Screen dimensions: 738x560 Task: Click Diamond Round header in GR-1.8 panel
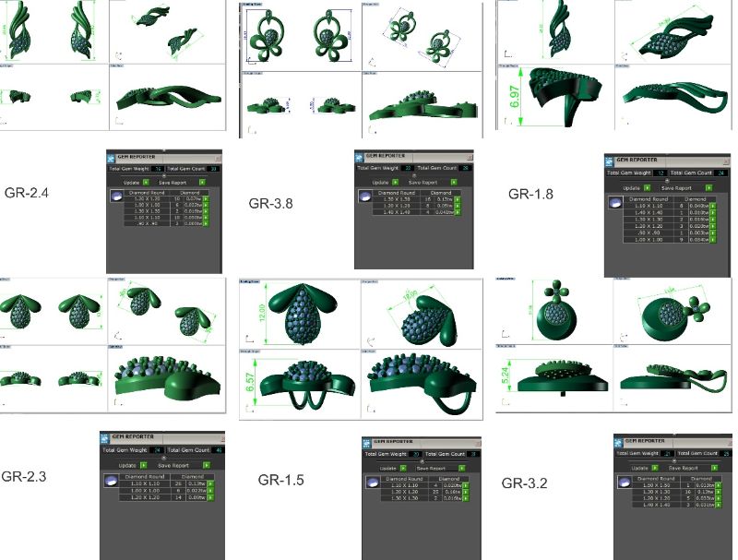coord(649,199)
